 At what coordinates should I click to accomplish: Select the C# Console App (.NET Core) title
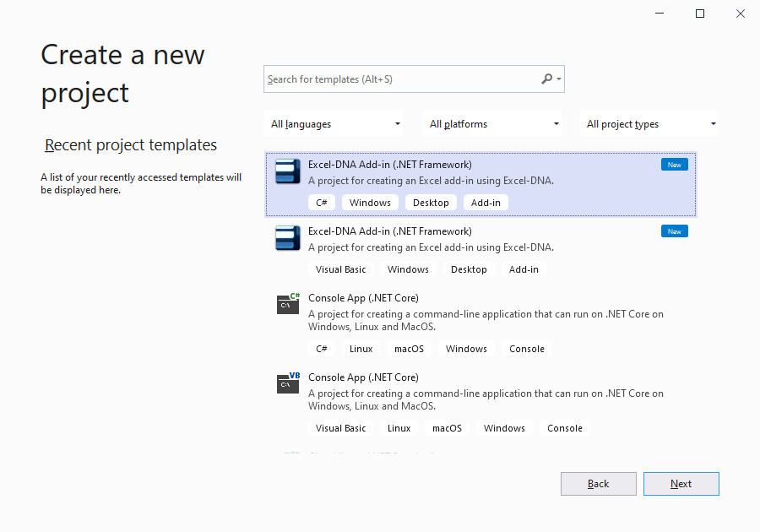[363, 298]
